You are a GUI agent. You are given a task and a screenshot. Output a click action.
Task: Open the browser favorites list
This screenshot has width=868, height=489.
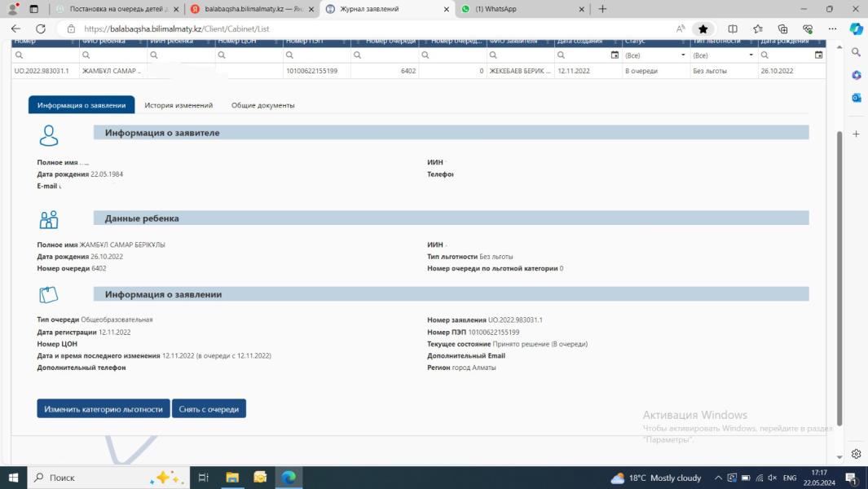757,29
